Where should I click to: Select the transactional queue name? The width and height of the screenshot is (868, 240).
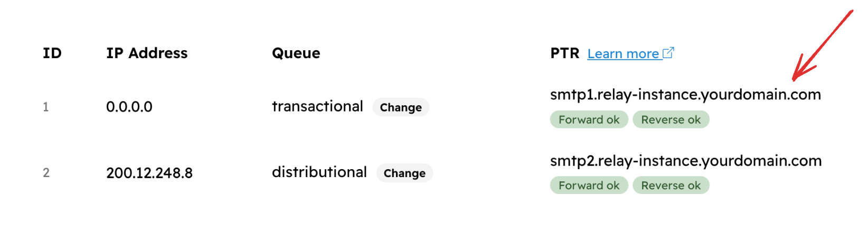pos(317,107)
